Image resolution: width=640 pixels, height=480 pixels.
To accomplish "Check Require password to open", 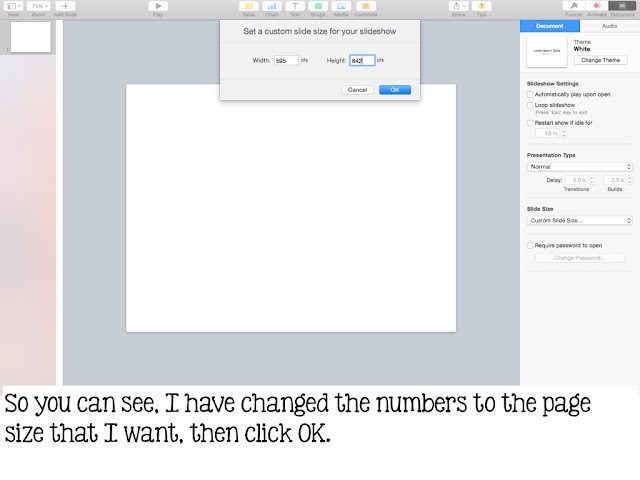I will pos(530,245).
